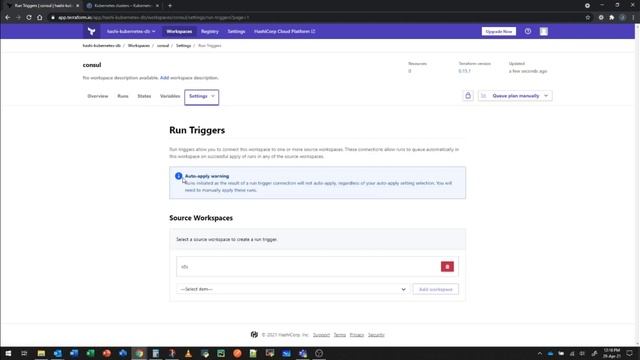Image resolution: width=640 pixels, height=360 pixels.
Task: Open the notification center icon
Action: (629, 353)
